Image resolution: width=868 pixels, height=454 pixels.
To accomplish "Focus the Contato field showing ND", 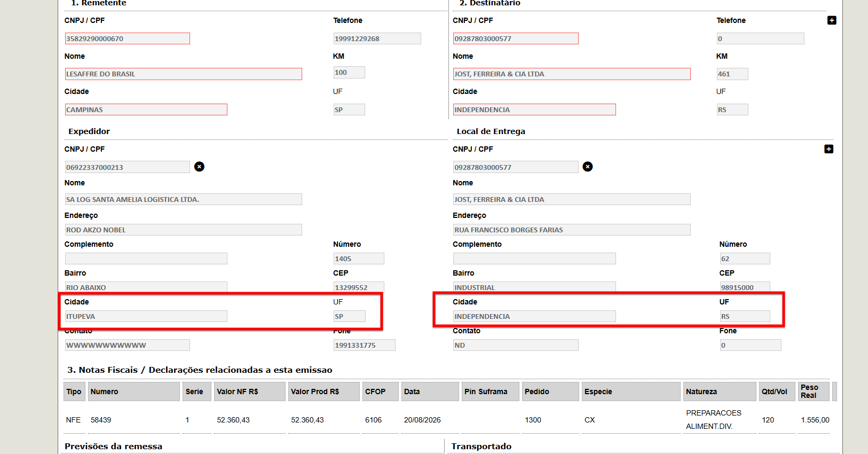I will click(x=516, y=345).
